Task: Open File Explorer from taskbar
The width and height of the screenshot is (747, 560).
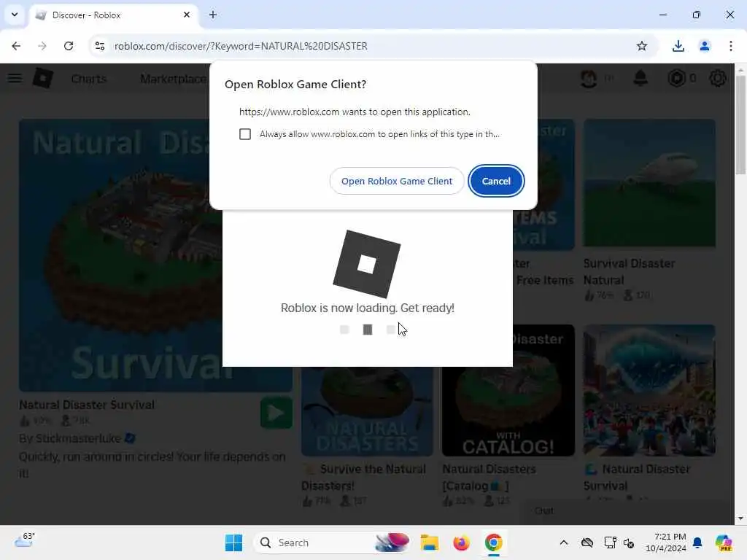Action: pyautogui.click(x=429, y=542)
